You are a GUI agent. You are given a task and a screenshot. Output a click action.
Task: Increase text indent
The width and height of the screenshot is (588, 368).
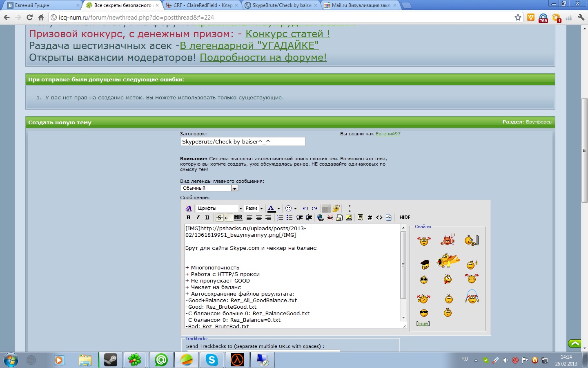309,218
